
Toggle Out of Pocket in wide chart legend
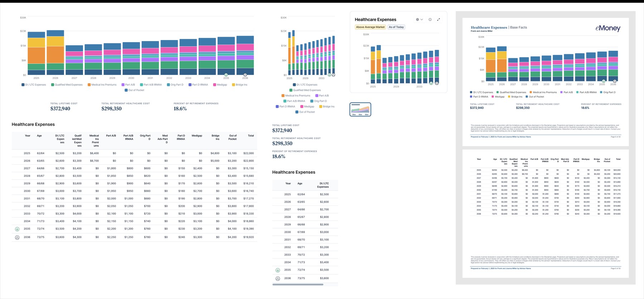(x=135, y=90)
